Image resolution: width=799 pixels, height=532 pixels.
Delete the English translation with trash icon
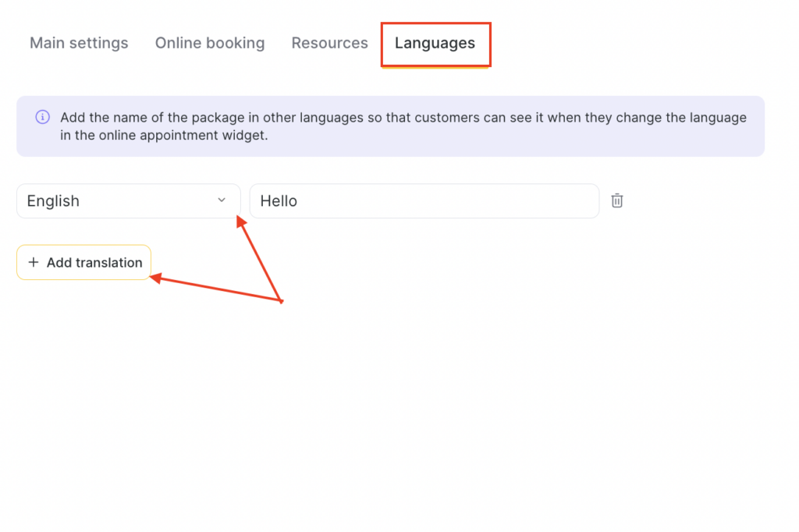click(616, 200)
